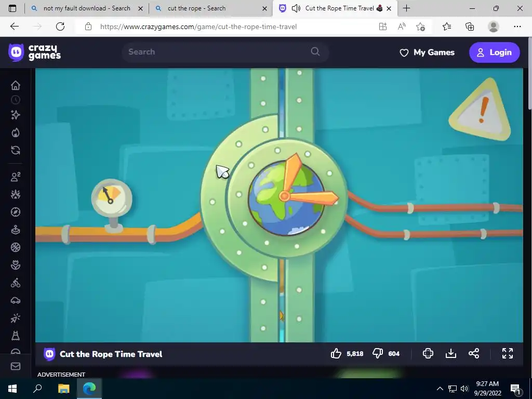532x399 pixels.
Task: Click the warning triangle in game
Action: coord(480,109)
